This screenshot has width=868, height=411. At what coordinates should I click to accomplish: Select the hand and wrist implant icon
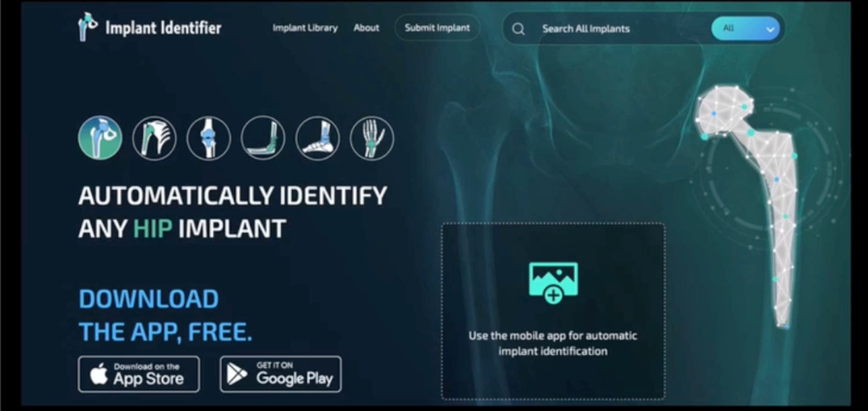point(372,137)
